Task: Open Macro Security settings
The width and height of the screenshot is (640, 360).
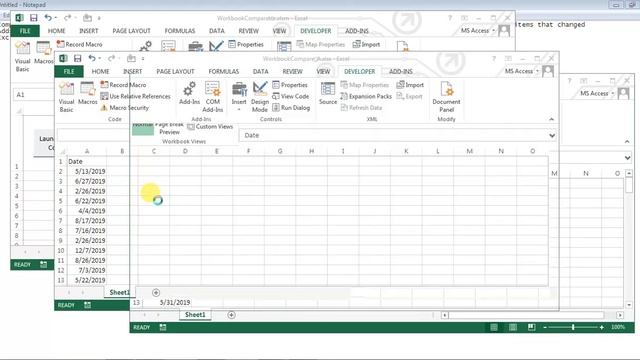Action: point(125,108)
